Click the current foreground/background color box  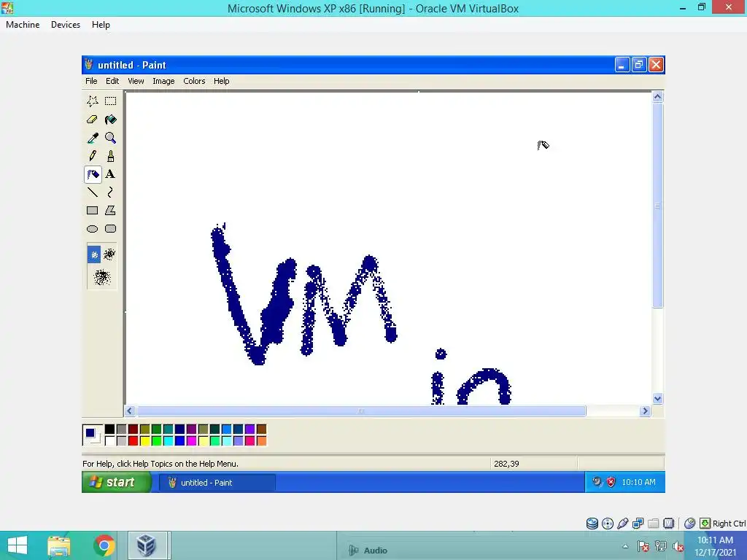[x=92, y=435]
